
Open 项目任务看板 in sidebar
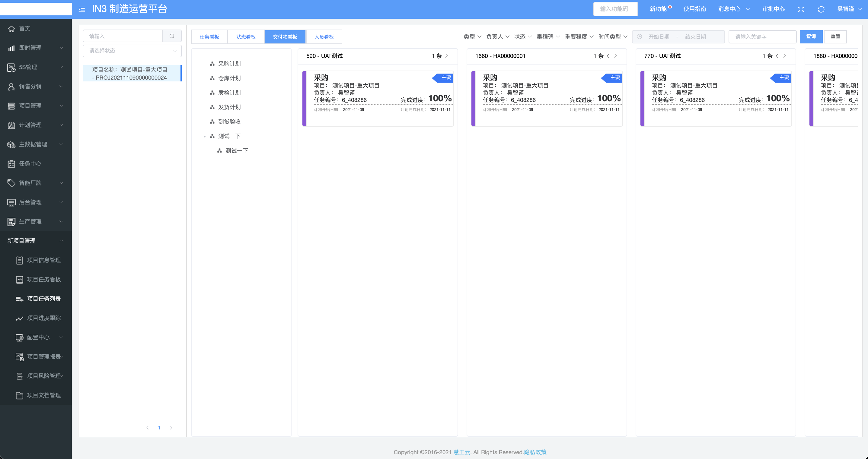[44, 279]
